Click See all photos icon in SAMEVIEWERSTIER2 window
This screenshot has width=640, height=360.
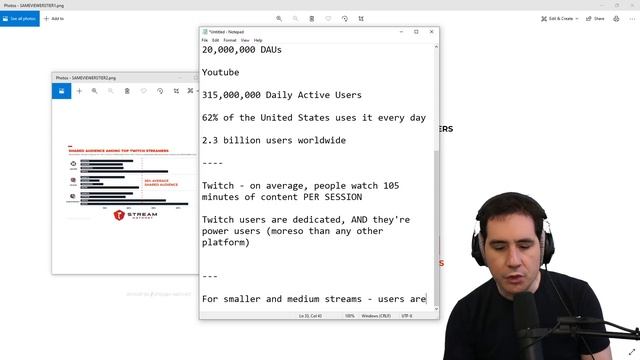point(62,91)
